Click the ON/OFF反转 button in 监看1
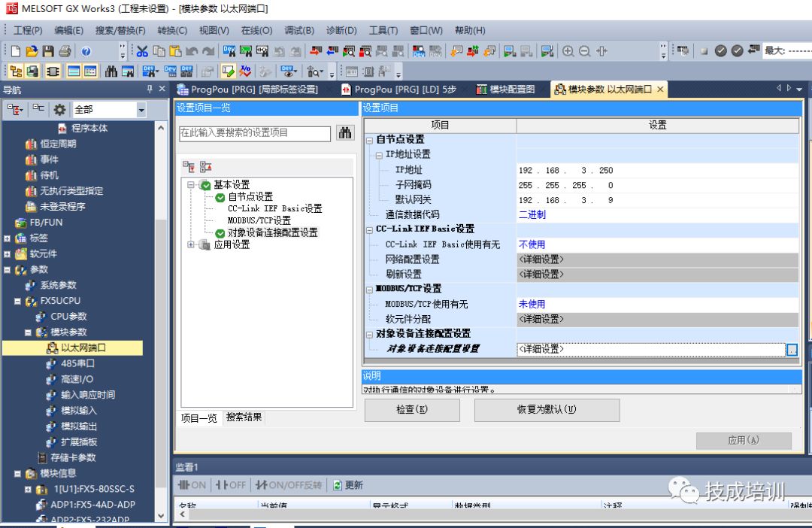Screen dimensions: 812x528 tap(289, 485)
